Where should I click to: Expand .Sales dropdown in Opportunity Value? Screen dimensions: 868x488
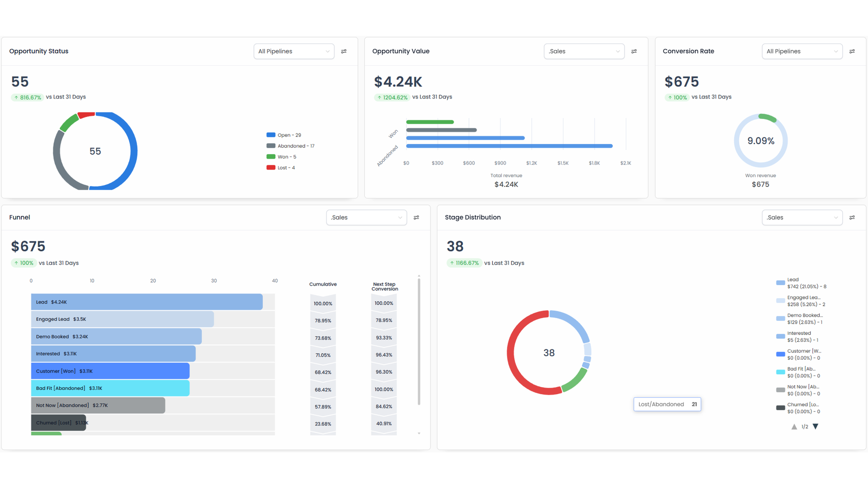pyautogui.click(x=584, y=52)
